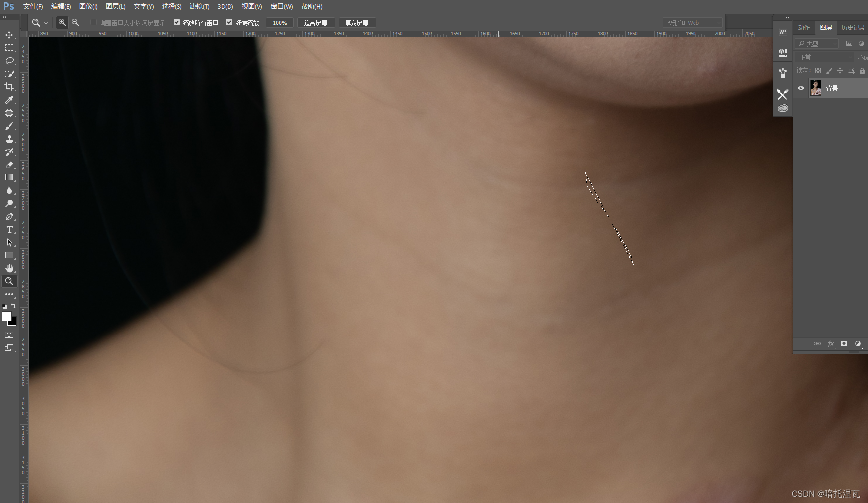The height and width of the screenshot is (503, 868).
Task: Open the Edit Toolbar three-dots menu
Action: (x=9, y=294)
